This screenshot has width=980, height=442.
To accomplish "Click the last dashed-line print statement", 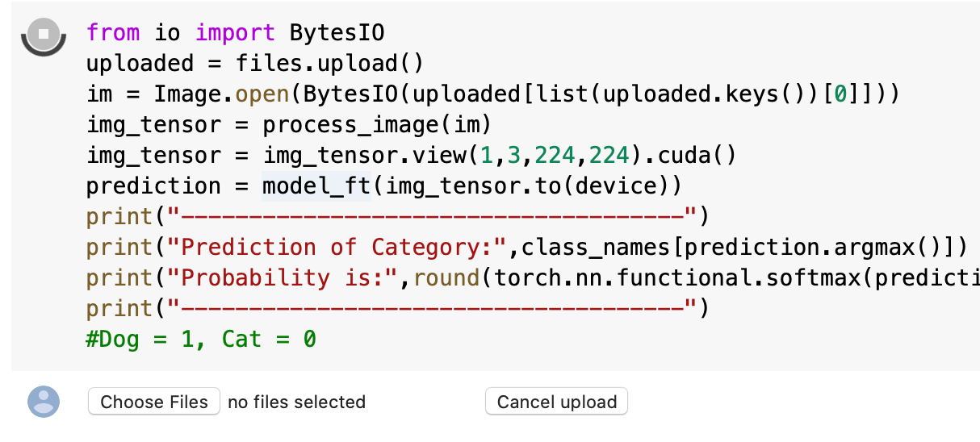I will point(397,308).
